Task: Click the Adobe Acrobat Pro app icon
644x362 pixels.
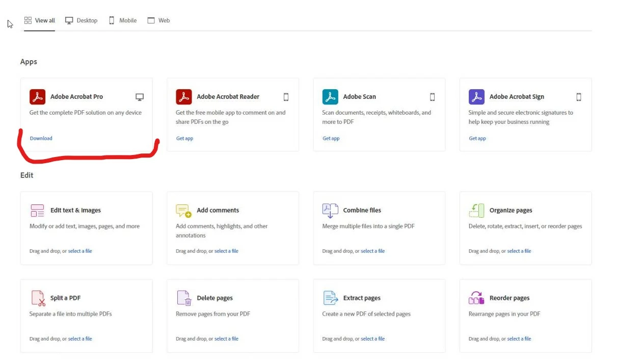Action: click(x=37, y=97)
